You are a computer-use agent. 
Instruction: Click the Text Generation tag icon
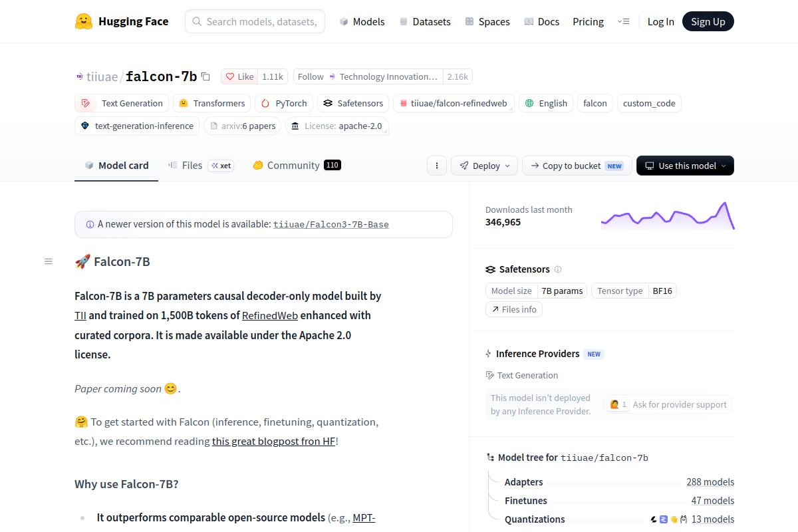(86, 103)
